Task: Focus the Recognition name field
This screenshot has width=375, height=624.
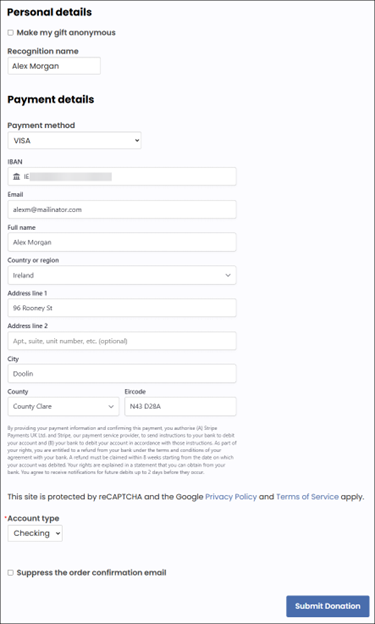Action: (54, 66)
